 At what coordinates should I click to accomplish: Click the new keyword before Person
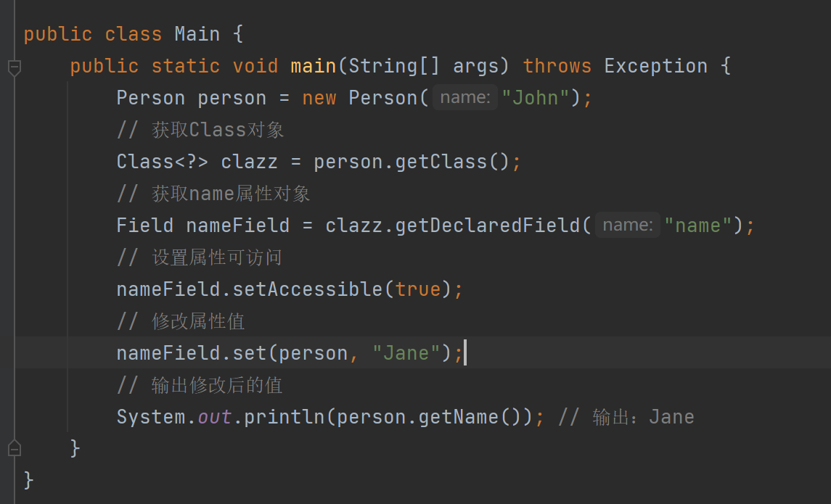click(x=319, y=98)
